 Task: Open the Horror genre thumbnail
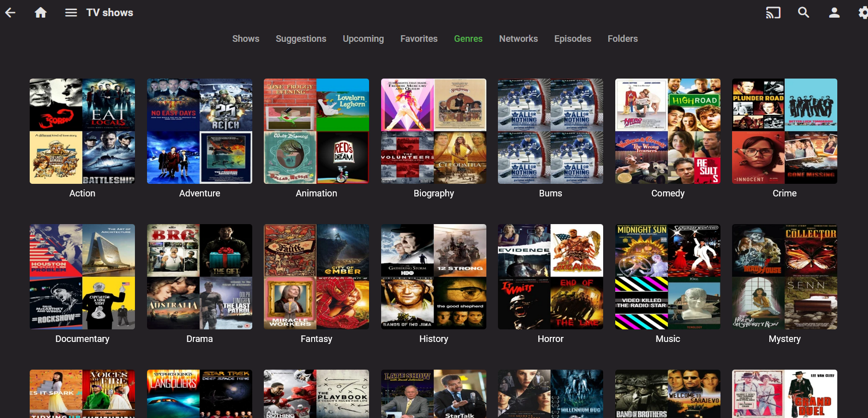coord(550,276)
